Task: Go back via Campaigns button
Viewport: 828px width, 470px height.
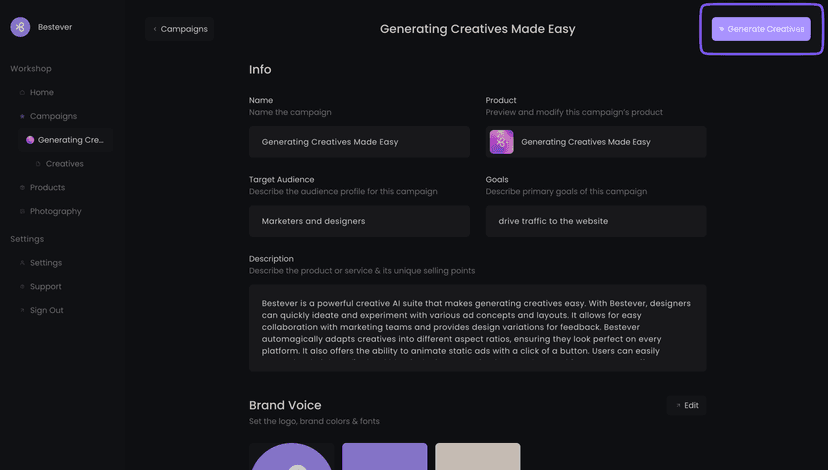Action: [180, 29]
